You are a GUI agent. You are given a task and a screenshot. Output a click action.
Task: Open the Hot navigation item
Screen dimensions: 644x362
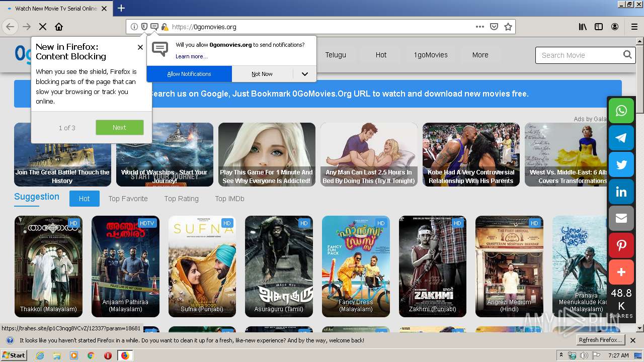[x=381, y=55]
